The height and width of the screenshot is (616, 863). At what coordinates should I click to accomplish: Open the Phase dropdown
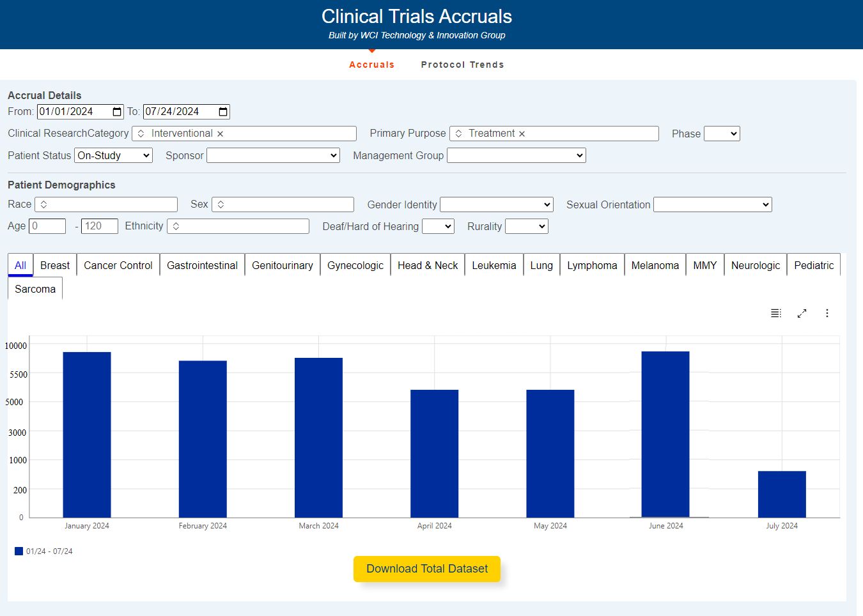click(x=722, y=134)
